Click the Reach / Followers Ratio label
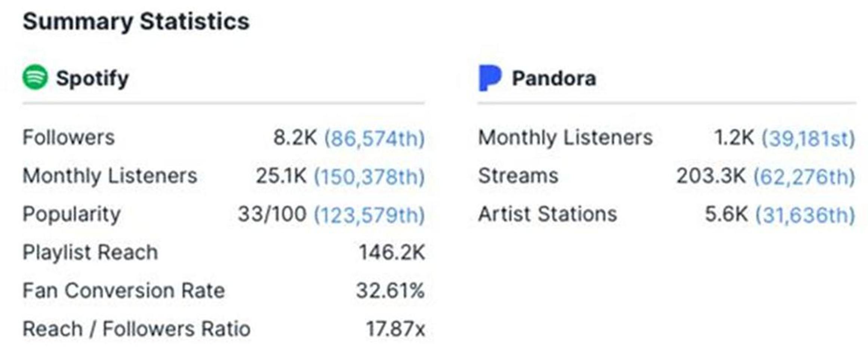868x364 pixels. pyautogui.click(x=136, y=329)
